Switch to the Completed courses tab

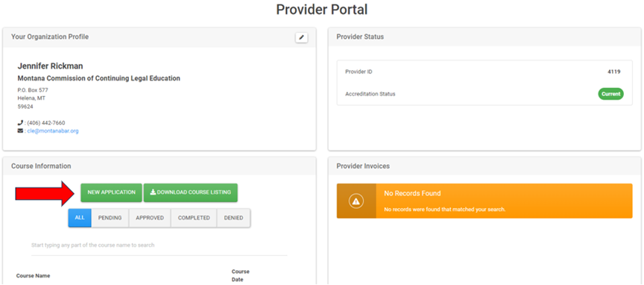[194, 218]
